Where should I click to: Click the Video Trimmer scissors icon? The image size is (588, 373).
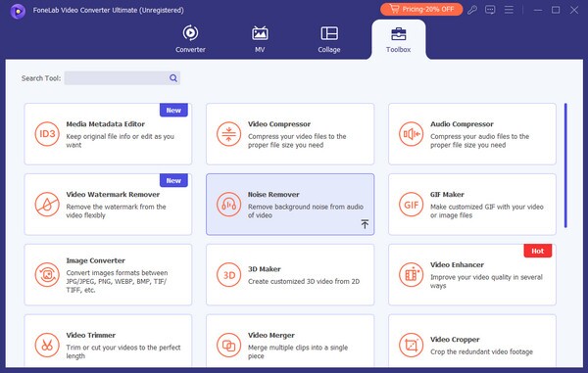(x=47, y=345)
